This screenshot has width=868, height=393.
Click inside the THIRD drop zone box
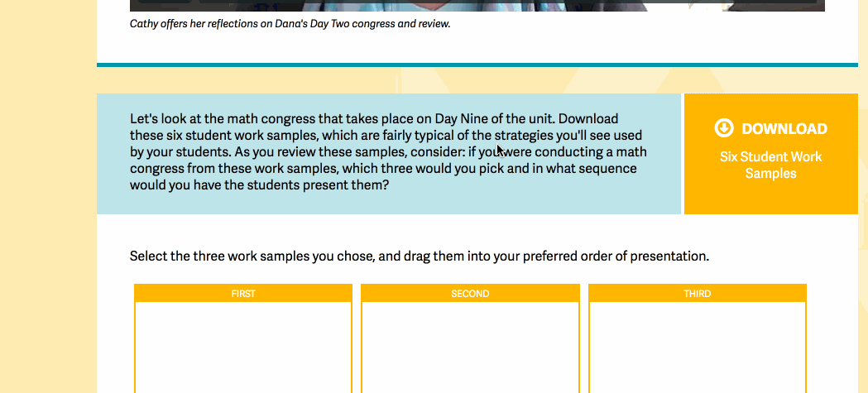click(698, 347)
